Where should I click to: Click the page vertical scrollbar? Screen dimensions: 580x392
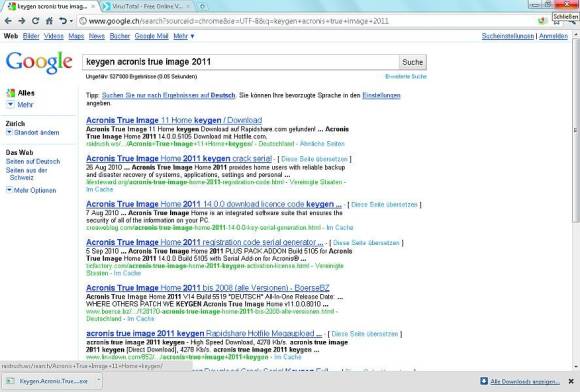pyautogui.click(x=576, y=200)
